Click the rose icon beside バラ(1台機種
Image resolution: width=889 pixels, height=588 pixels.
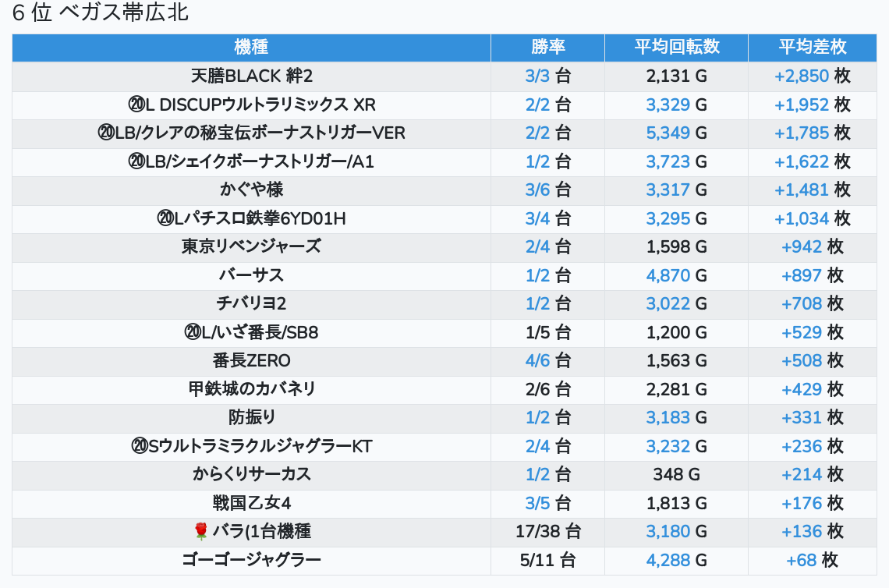(x=201, y=532)
